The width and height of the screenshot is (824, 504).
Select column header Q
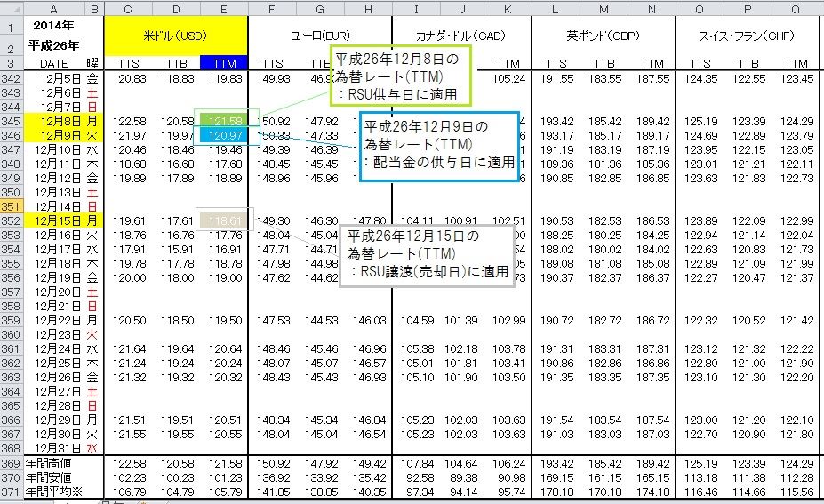point(796,9)
